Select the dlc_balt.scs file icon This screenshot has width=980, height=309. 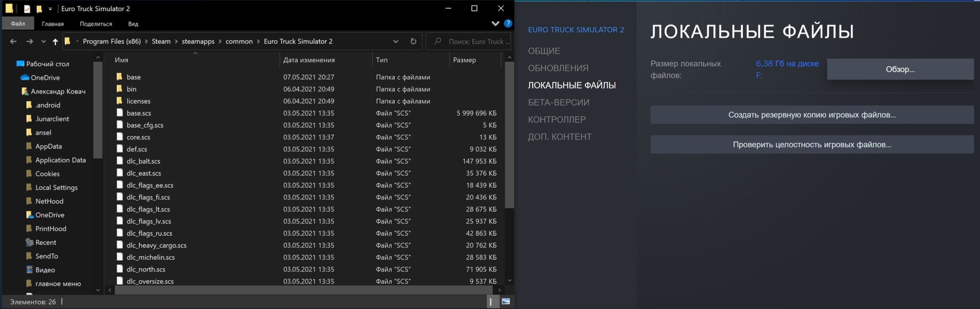coord(120,161)
